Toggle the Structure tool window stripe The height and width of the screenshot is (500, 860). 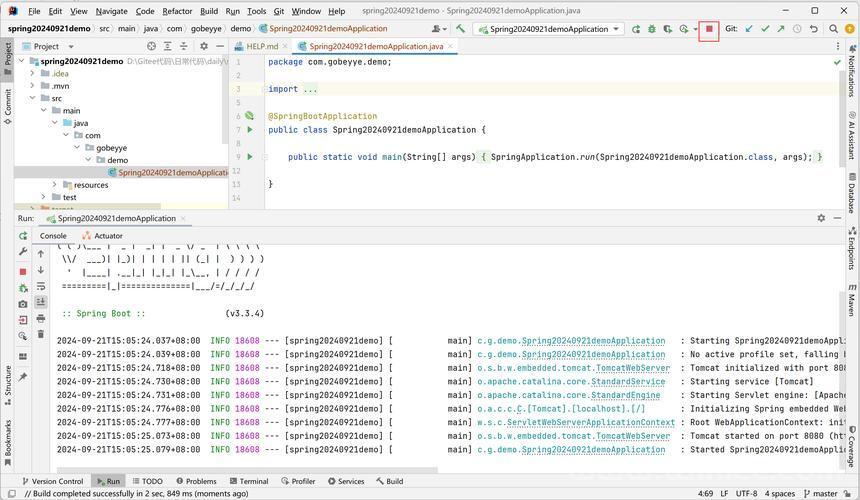8,385
